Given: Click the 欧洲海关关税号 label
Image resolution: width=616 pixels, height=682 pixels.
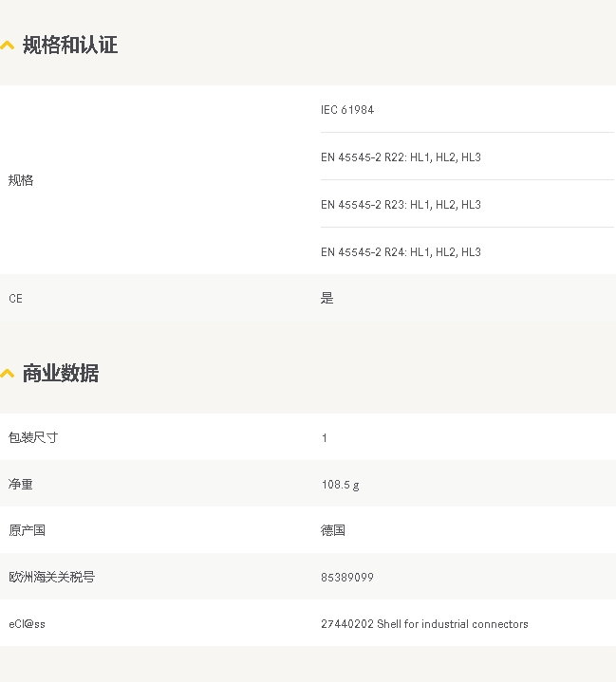Looking at the screenshot, I should [x=52, y=577].
